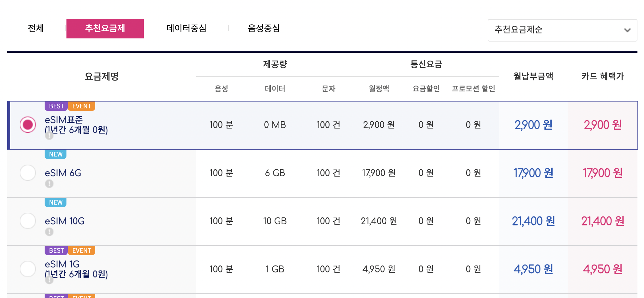Click the eSIM 6G plan name link
The width and height of the screenshot is (644, 298).
pyautogui.click(x=62, y=173)
